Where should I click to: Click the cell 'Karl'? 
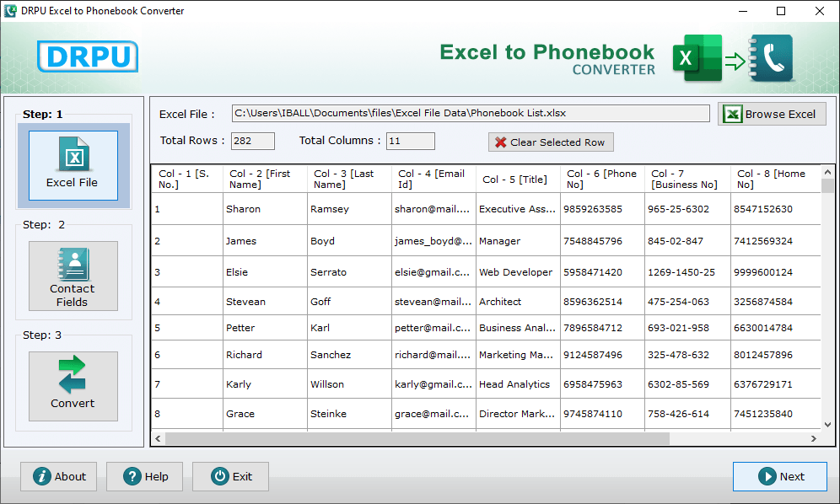349,328
